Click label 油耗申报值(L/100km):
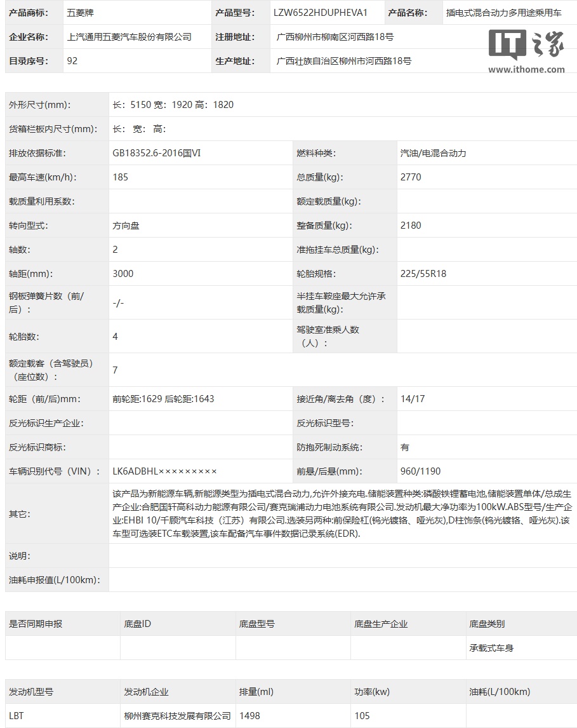577x728 pixels. (54, 580)
